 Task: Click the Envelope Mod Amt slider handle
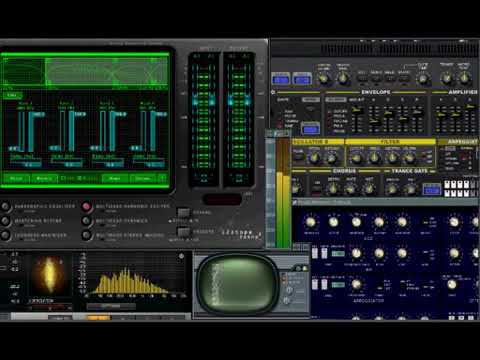tap(357, 109)
